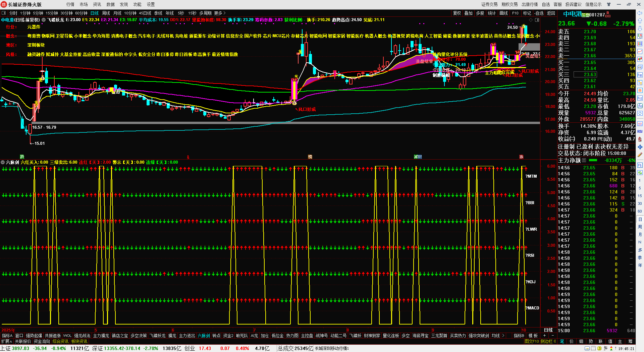Click the RSI icon in right sidebar

tap(640, 131)
